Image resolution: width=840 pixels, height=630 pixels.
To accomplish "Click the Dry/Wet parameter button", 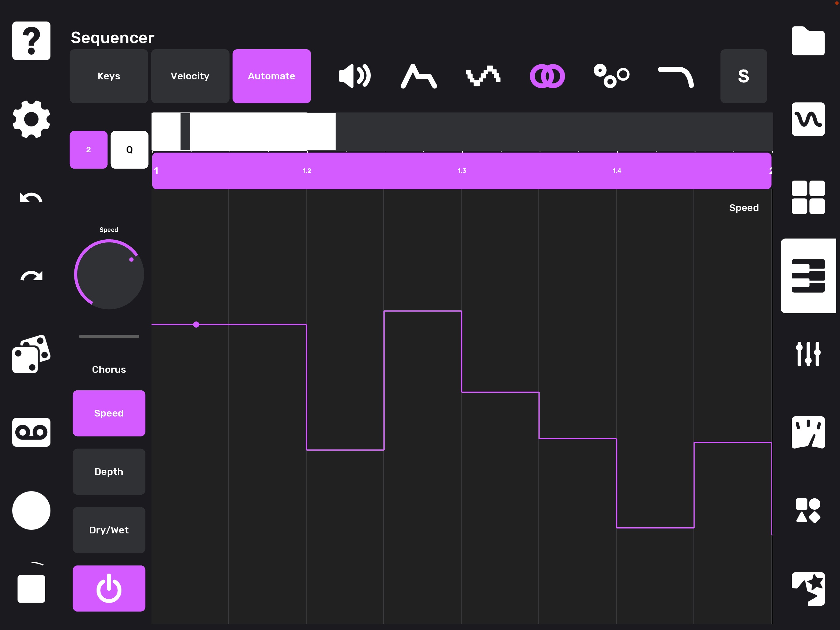I will 109,529.
